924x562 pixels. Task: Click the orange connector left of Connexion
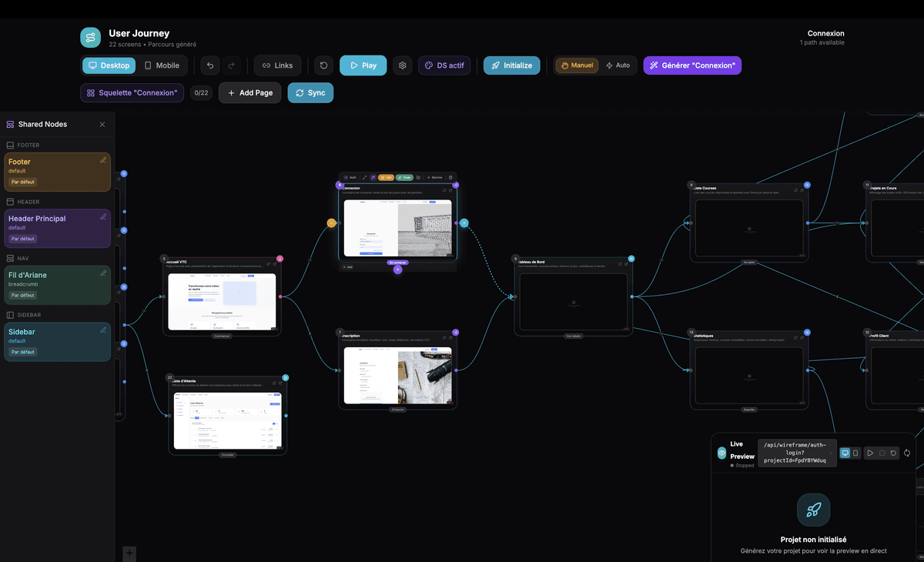[x=332, y=222]
